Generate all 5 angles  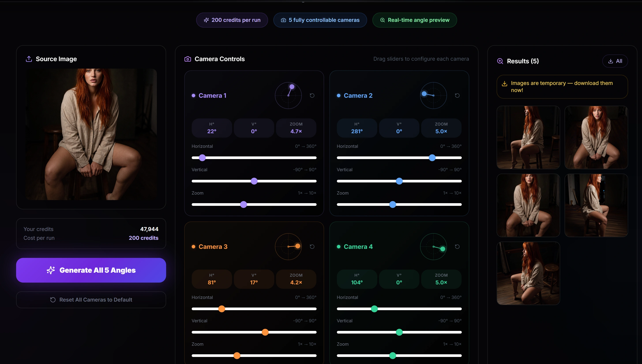click(x=91, y=270)
